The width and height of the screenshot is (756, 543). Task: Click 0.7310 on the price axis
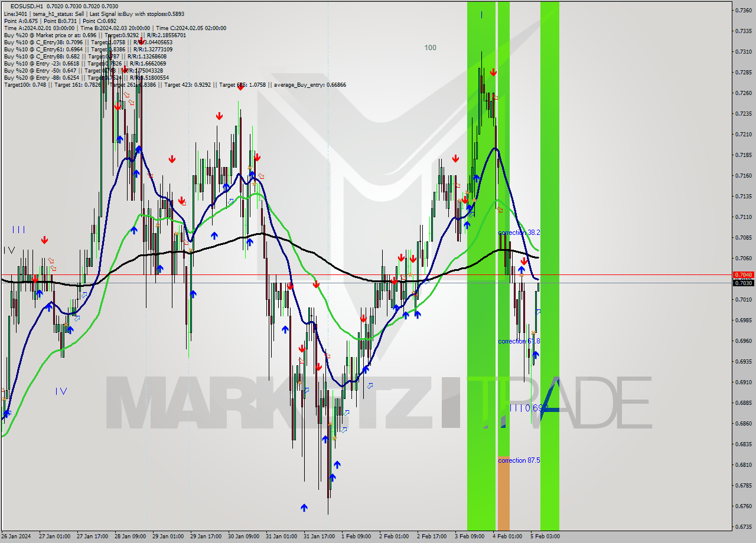[742, 51]
